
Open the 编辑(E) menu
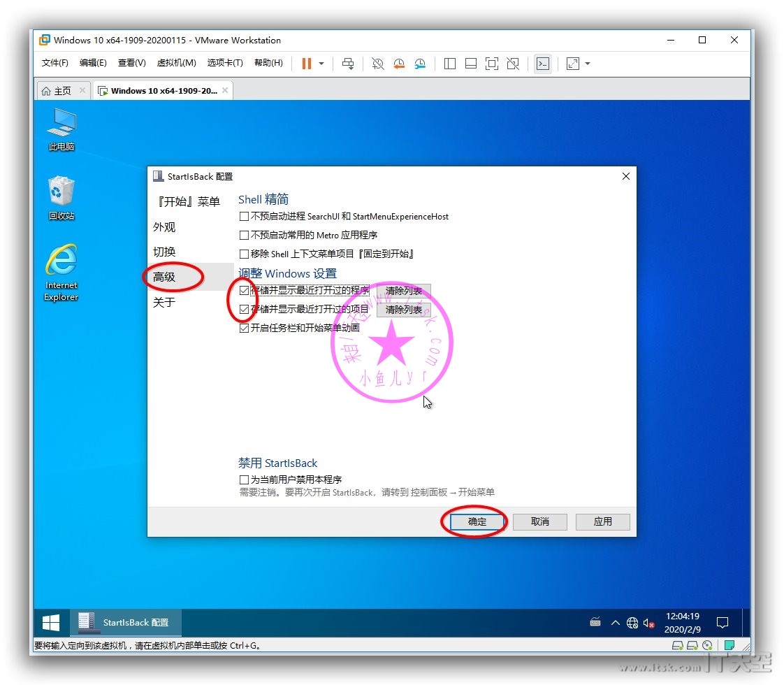click(x=93, y=63)
